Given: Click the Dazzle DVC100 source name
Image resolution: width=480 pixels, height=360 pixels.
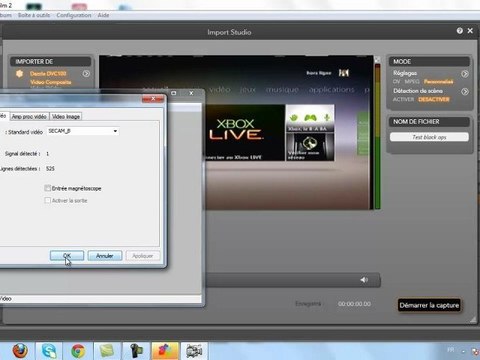Looking at the screenshot, I should (x=48, y=74).
